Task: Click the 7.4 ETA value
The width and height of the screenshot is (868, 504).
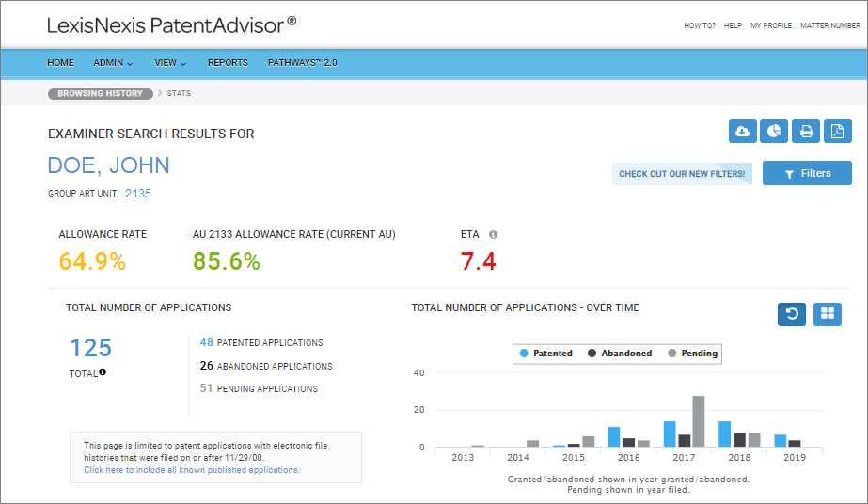Action: coord(479,261)
